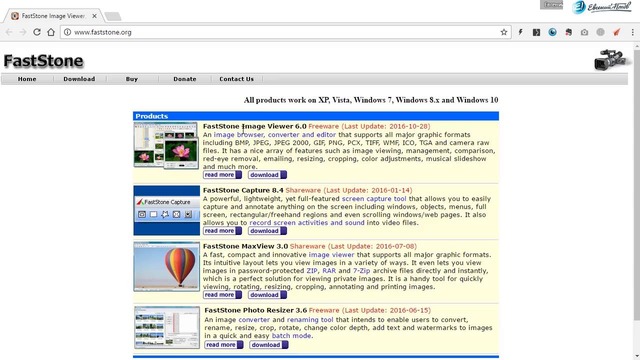Click the page vertical scrollbar
Viewport: 640px width, 360px height.
coord(637,184)
